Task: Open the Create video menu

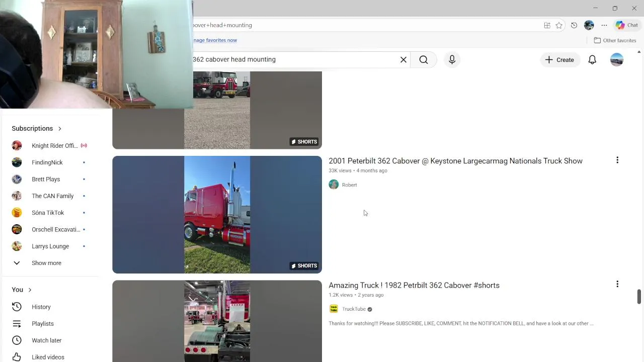Action: pyautogui.click(x=560, y=60)
